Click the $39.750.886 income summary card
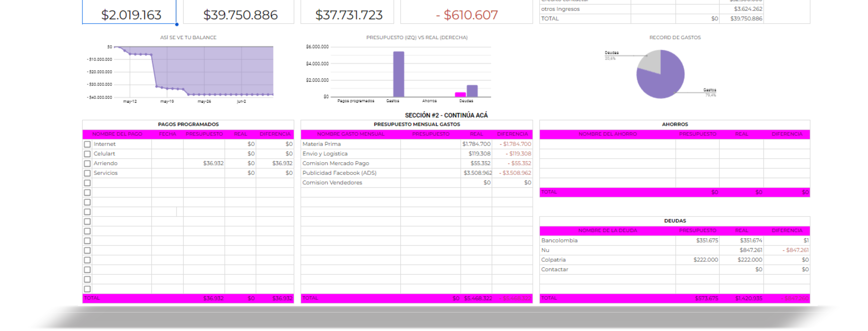 [x=240, y=14]
